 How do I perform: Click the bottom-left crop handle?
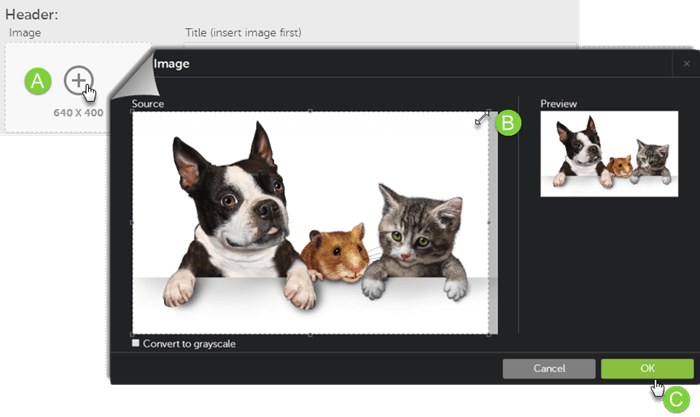(133, 333)
